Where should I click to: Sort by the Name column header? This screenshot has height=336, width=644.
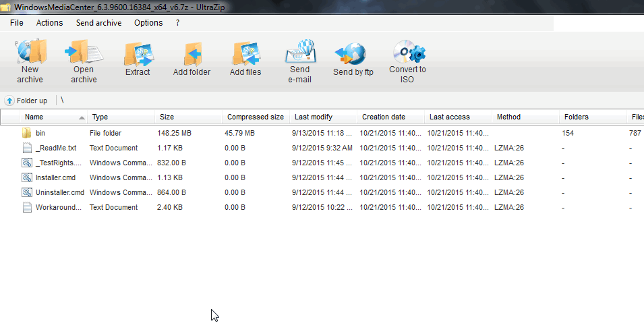[x=34, y=117]
